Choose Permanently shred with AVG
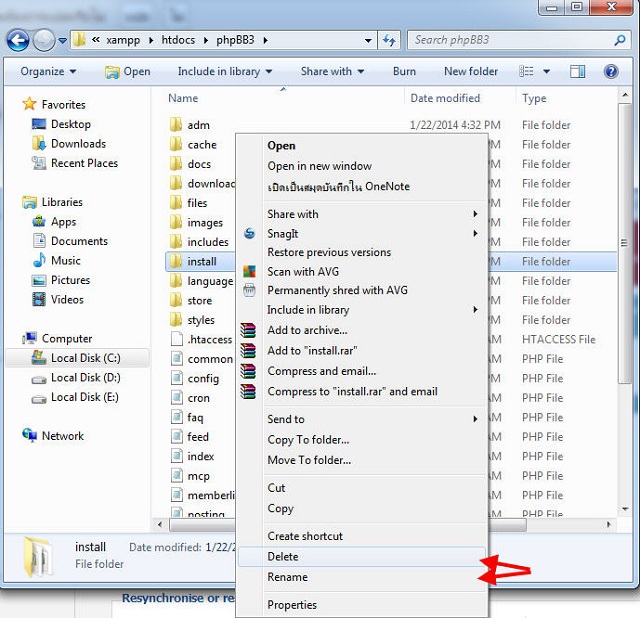640x618 pixels. pos(337,291)
